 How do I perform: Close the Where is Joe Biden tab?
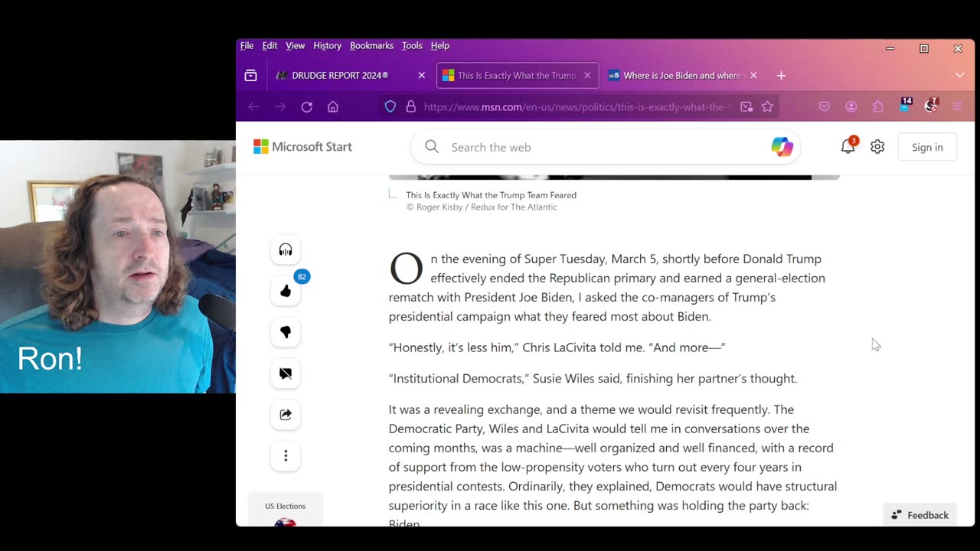(x=753, y=75)
